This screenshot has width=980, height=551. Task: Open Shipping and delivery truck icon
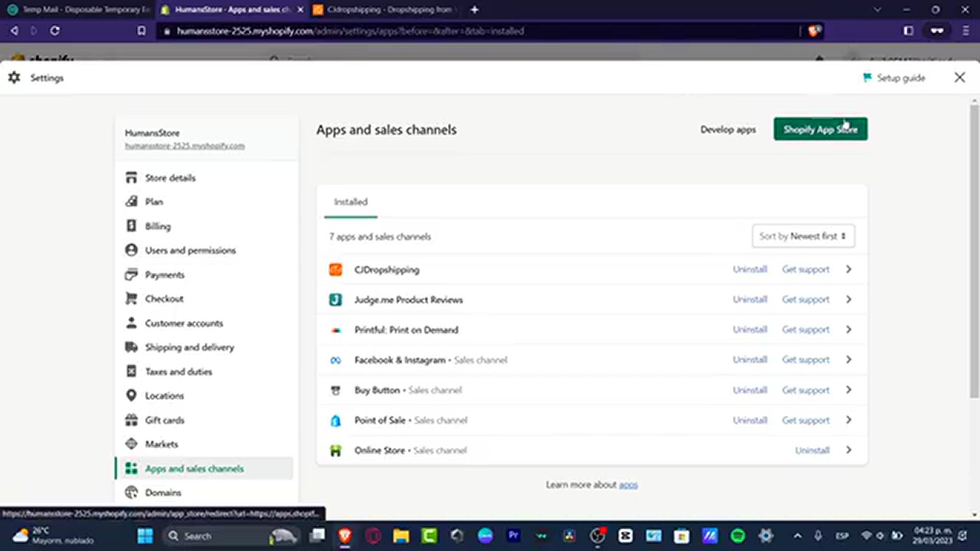tap(131, 347)
